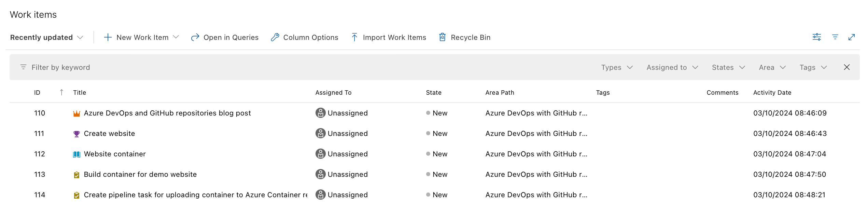This screenshot has width=868, height=216.
Task: Sort by the Comments column header
Action: click(723, 93)
